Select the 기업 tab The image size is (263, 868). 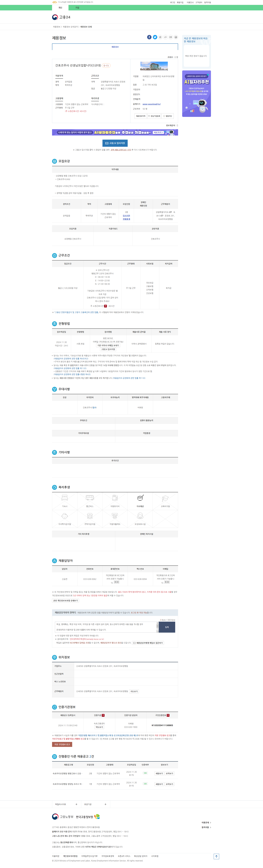coord(77,8)
